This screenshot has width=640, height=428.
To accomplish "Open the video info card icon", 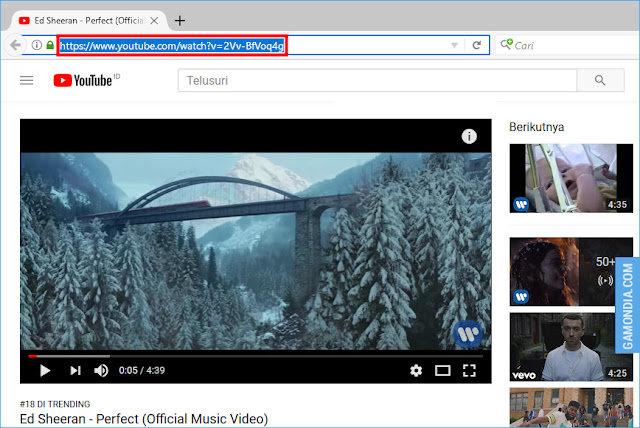I will tap(469, 136).
